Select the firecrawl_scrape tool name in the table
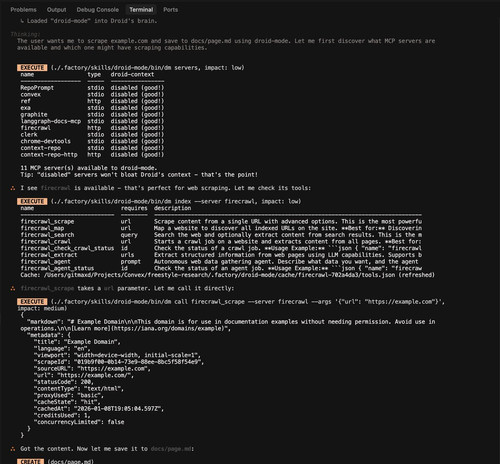Image resolution: width=500 pixels, height=464 pixels. click(x=47, y=222)
